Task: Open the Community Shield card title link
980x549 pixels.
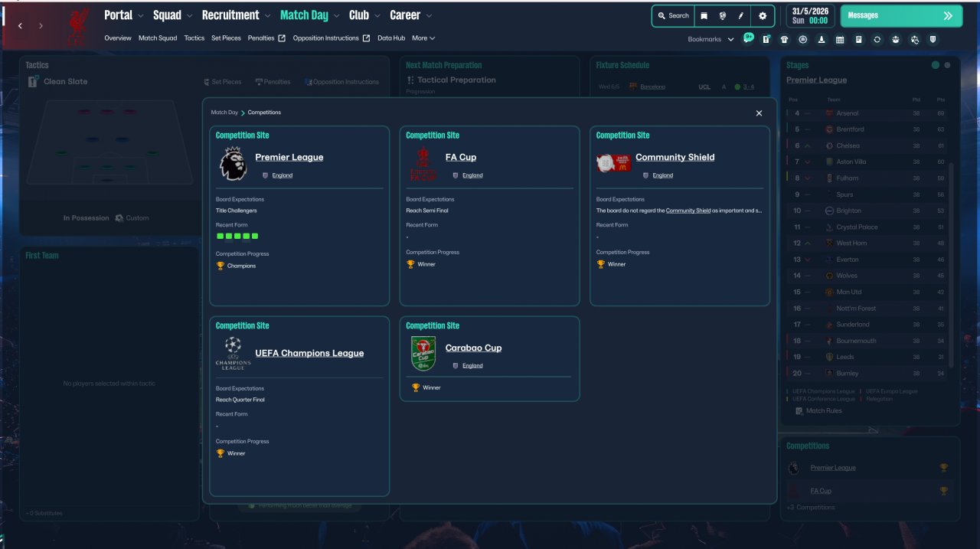Action: pos(675,157)
